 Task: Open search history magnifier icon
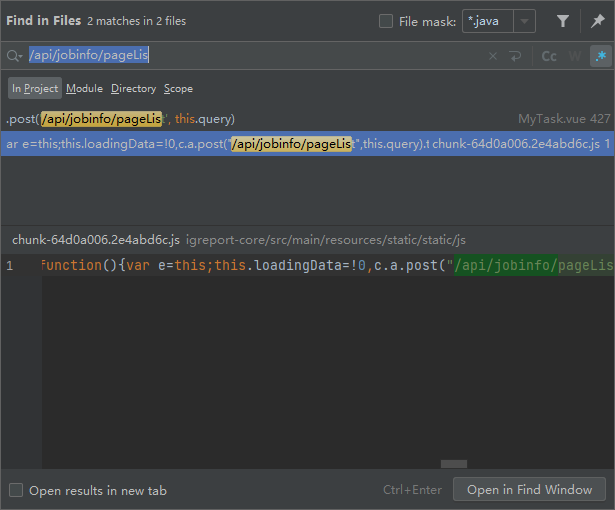(14, 56)
